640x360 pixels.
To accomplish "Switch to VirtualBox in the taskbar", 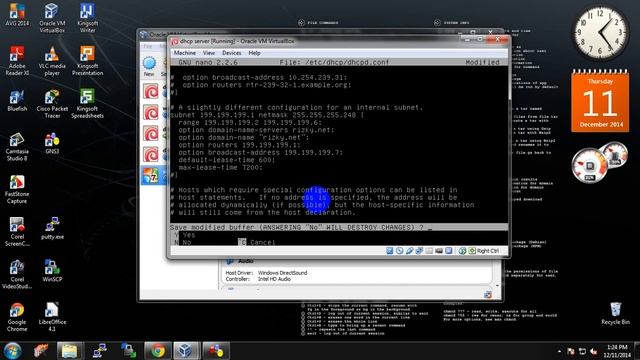I will [x=187, y=351].
